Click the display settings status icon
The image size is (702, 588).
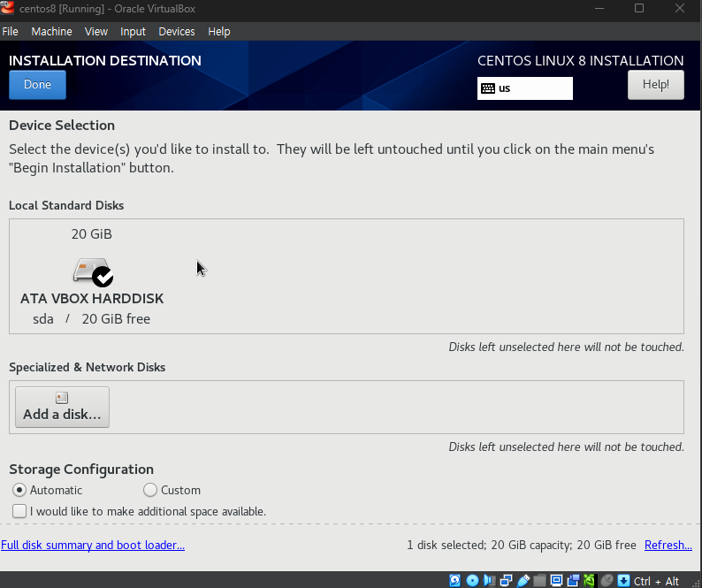556,580
